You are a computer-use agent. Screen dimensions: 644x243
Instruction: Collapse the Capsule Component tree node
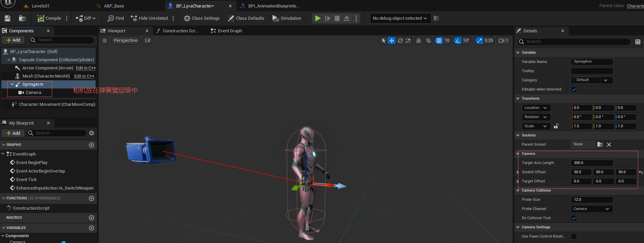pos(9,60)
